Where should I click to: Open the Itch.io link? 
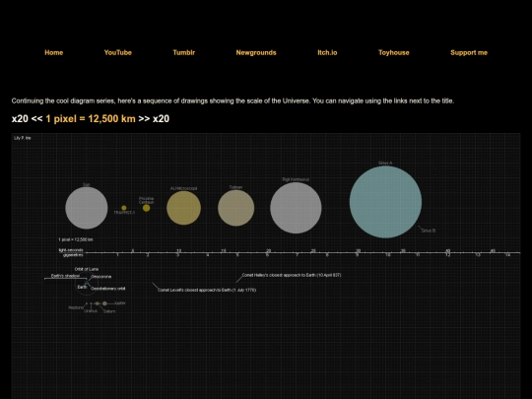click(327, 52)
